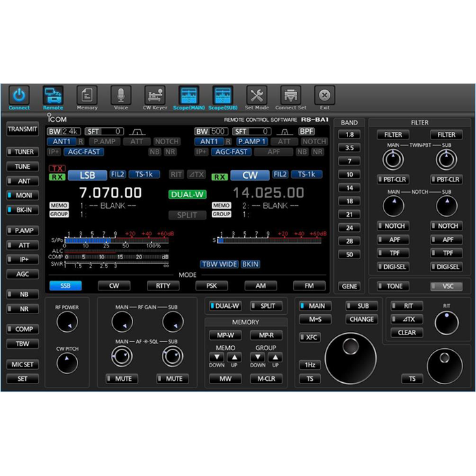The image size is (476, 476).
Task: Click the TBW WIDE indicator
Action: point(220,264)
